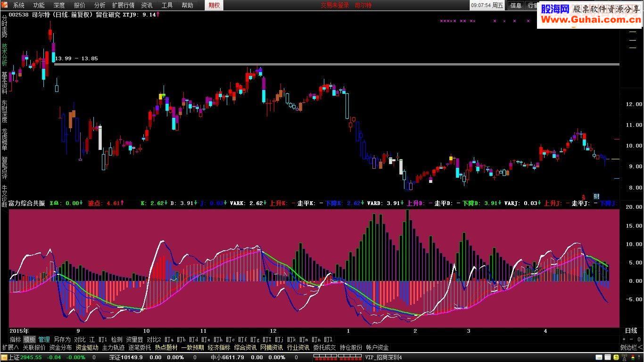Click the white message icon in the status bar
Screen dimensions: 644x362
(x=599, y=357)
